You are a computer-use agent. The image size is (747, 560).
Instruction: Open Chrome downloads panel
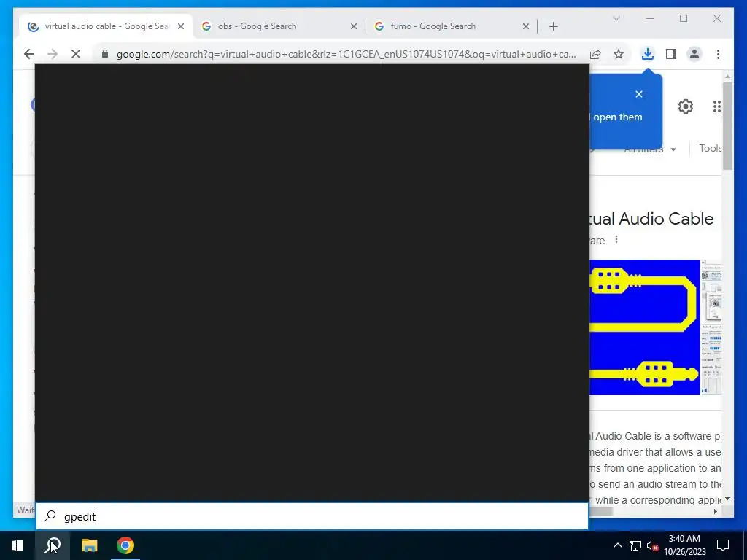(648, 54)
